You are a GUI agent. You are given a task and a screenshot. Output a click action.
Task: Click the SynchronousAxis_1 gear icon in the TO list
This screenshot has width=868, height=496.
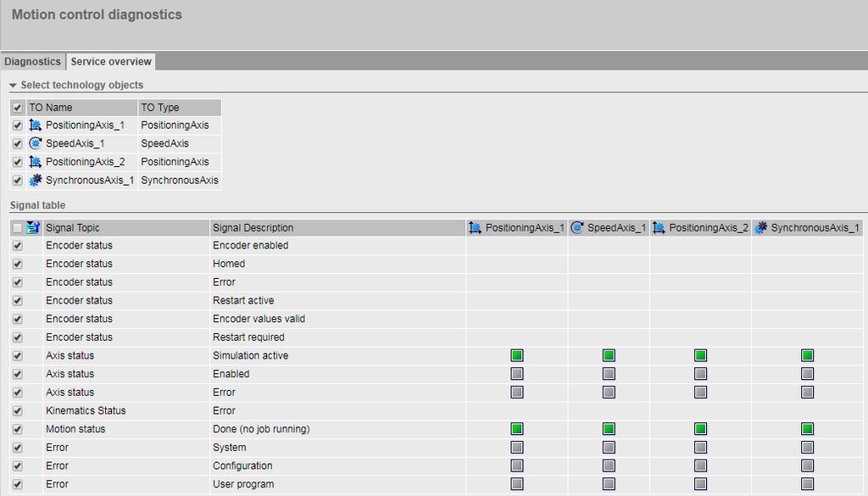tap(36, 180)
